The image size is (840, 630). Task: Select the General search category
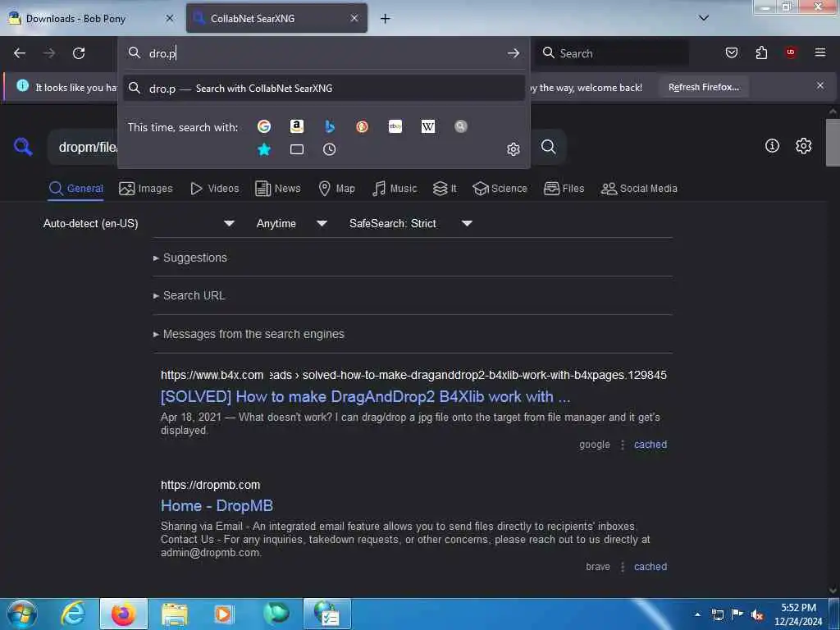(75, 189)
